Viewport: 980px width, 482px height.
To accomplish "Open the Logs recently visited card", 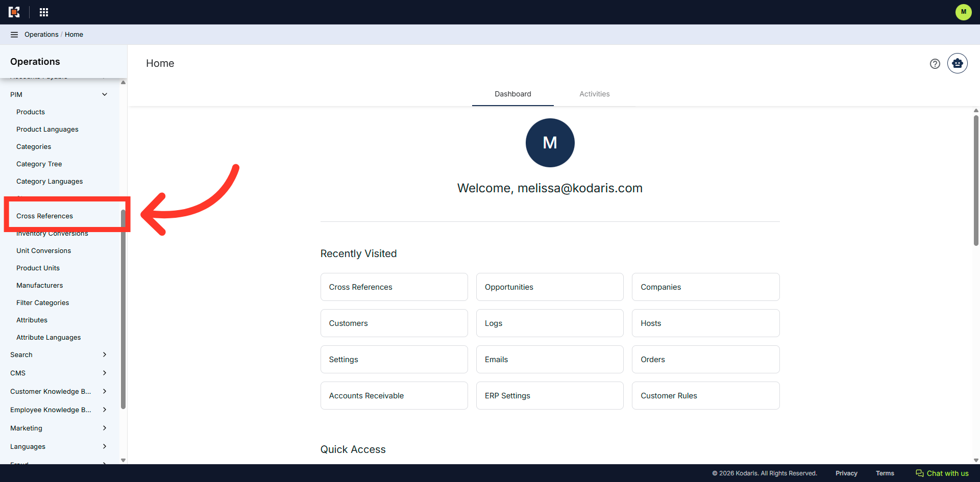I will pyautogui.click(x=550, y=323).
